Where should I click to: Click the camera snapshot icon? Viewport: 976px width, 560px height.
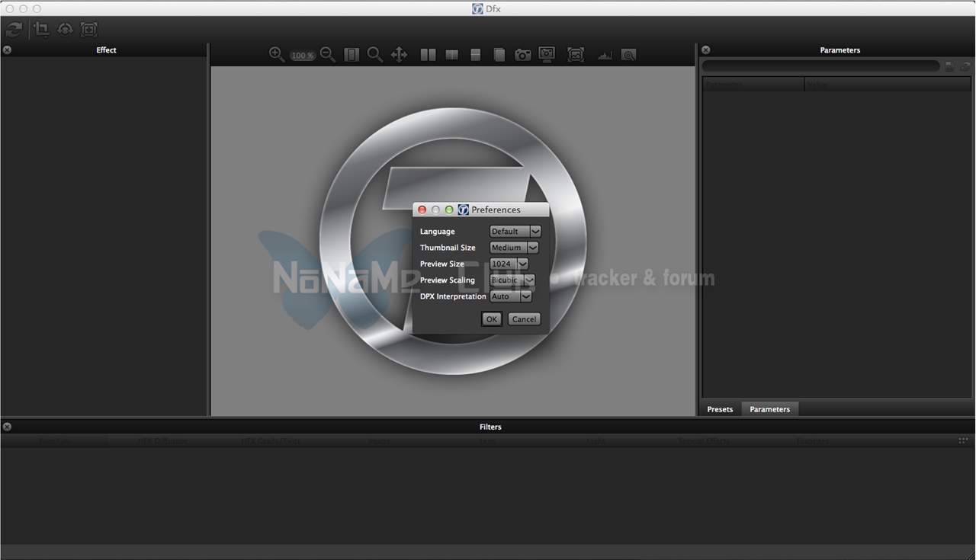pyautogui.click(x=522, y=55)
